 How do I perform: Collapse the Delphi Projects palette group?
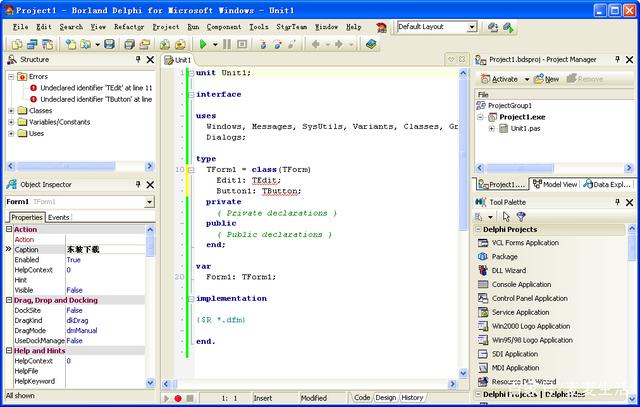478,229
